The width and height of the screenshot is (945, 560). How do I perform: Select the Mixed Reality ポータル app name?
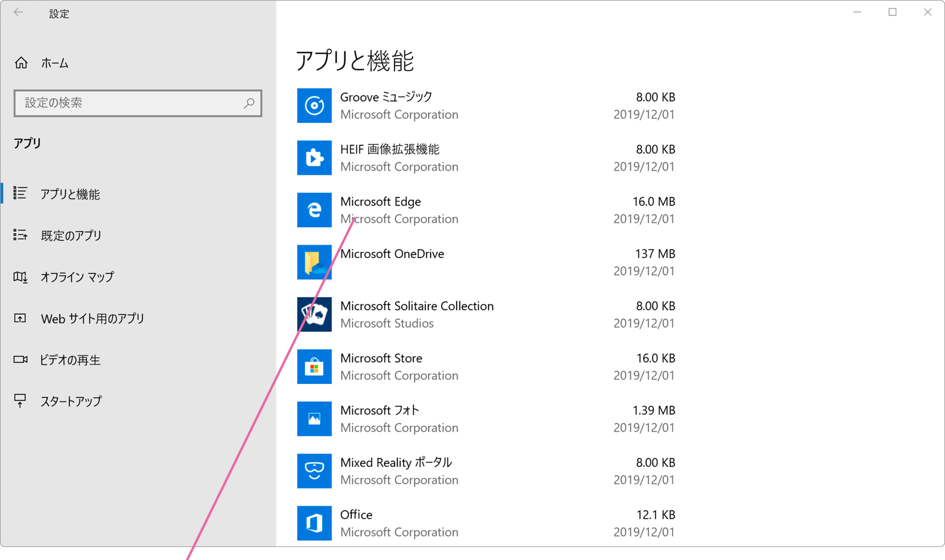click(396, 463)
